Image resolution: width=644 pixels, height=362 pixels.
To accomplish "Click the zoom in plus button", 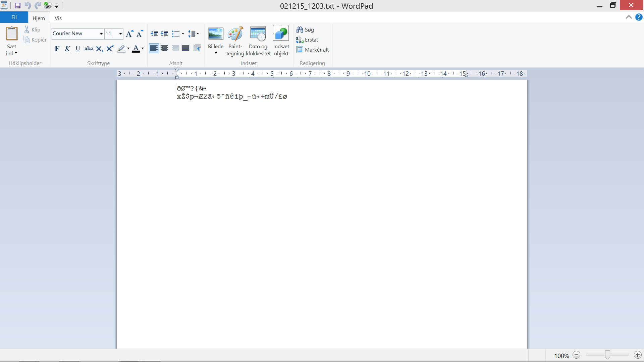I will pos(638,355).
